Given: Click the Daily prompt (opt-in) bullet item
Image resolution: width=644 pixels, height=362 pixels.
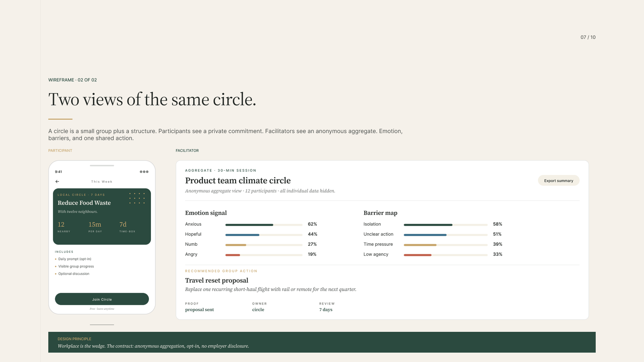Looking at the screenshot, I should pos(73,259).
